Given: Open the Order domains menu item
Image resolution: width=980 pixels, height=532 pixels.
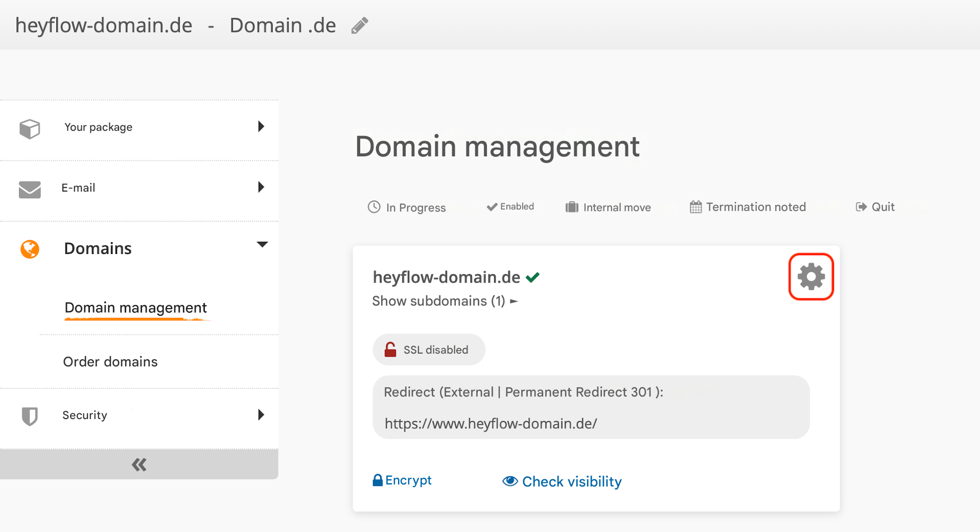Looking at the screenshot, I should (x=110, y=362).
